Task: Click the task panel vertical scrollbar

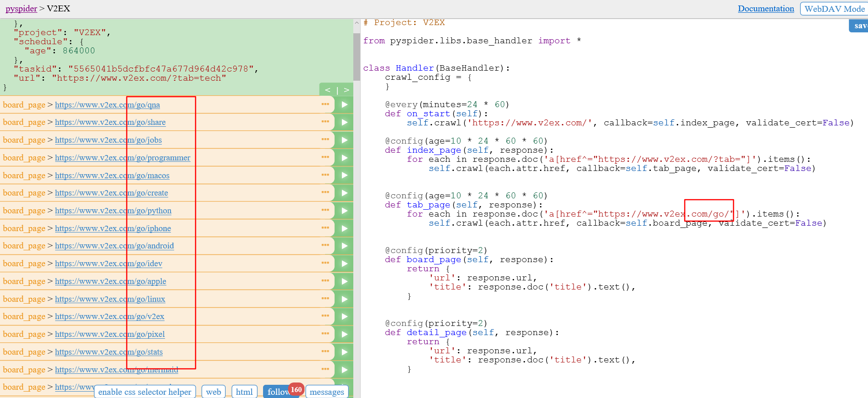Action: [356, 57]
